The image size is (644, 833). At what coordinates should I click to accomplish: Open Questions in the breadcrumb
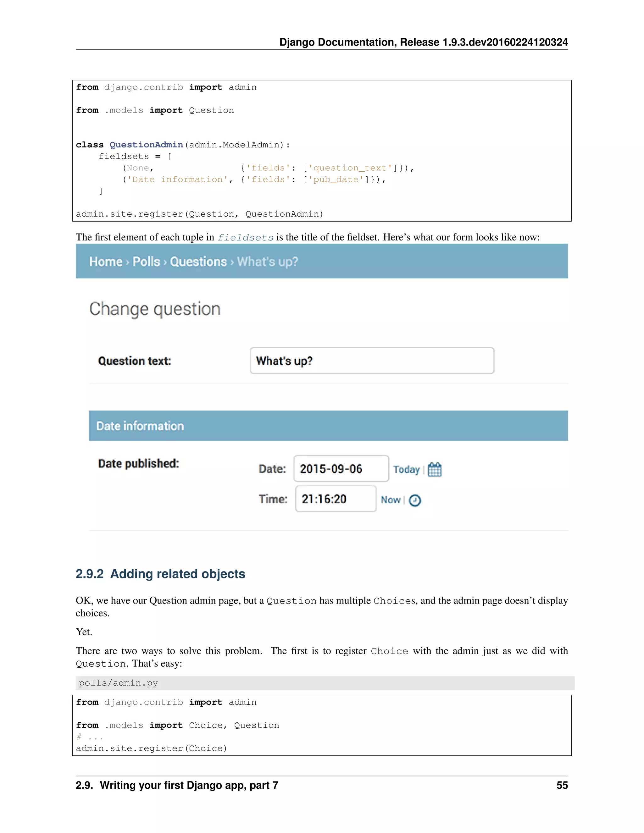coord(198,262)
